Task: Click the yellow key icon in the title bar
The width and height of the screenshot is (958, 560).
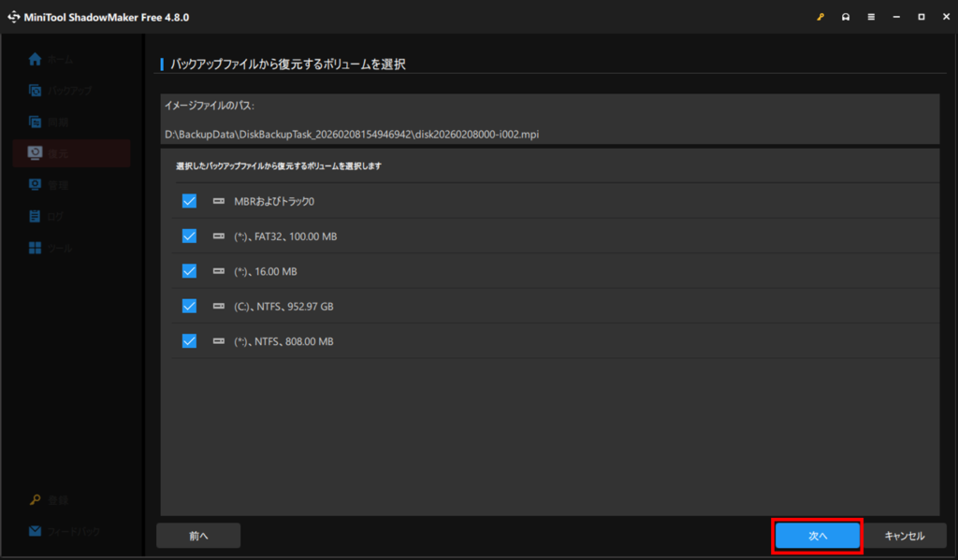Action: [820, 17]
